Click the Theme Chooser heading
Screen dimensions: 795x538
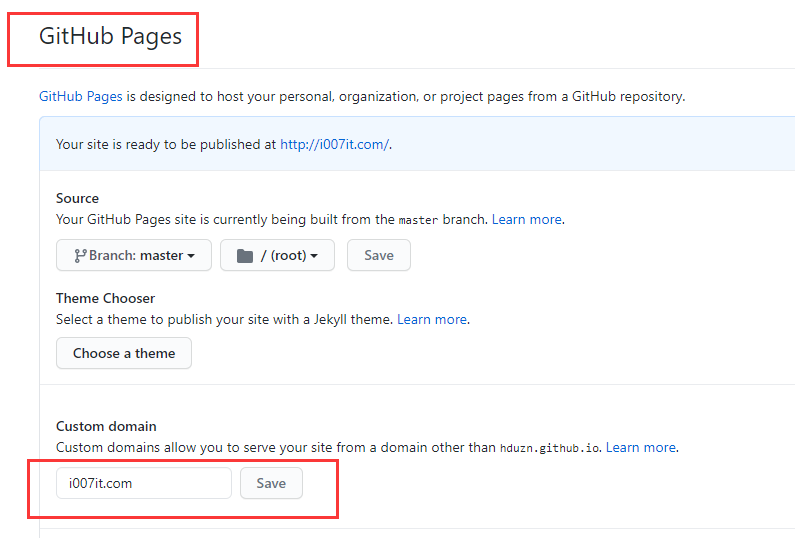tap(105, 298)
